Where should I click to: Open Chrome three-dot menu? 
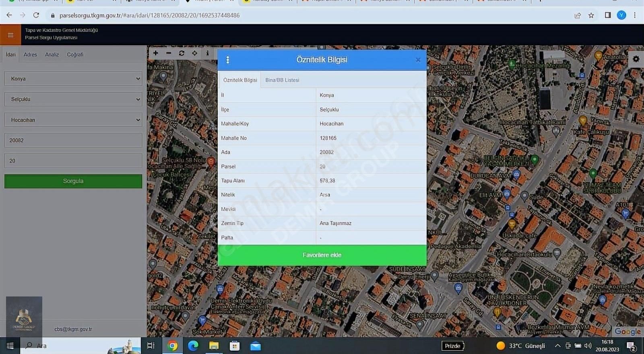[635, 15]
